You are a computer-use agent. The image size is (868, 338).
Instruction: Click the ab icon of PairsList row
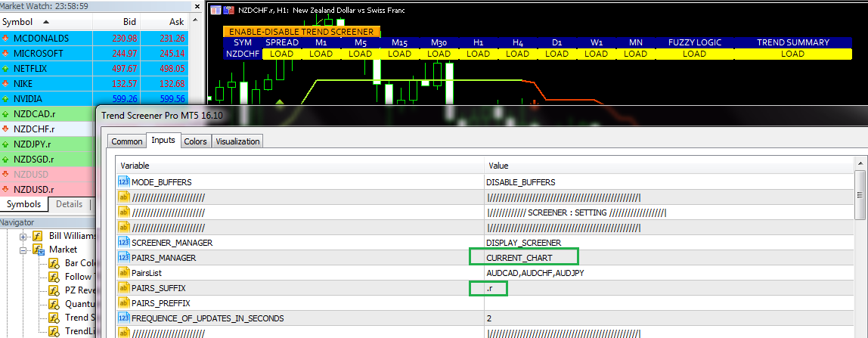point(124,273)
